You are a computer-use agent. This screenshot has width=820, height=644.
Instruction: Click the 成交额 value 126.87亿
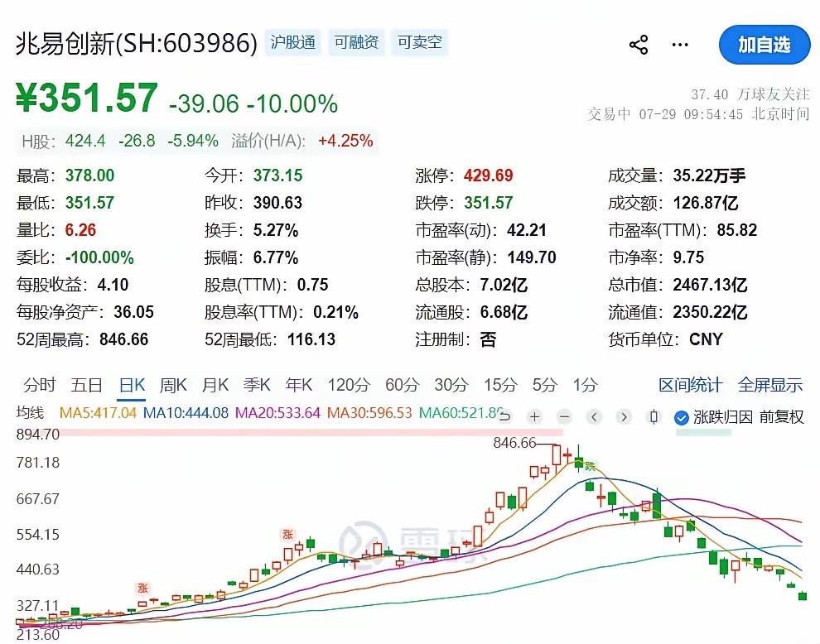[x=706, y=203]
